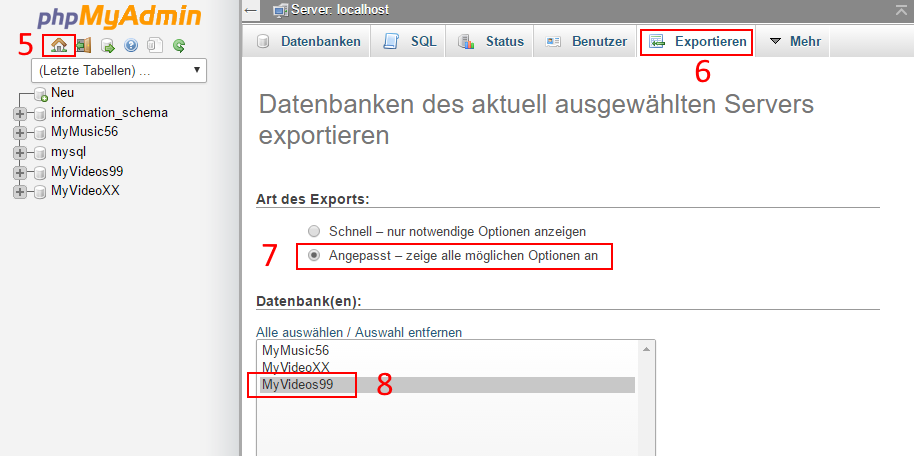
Task: Click the log out door icon
Action: click(x=83, y=45)
